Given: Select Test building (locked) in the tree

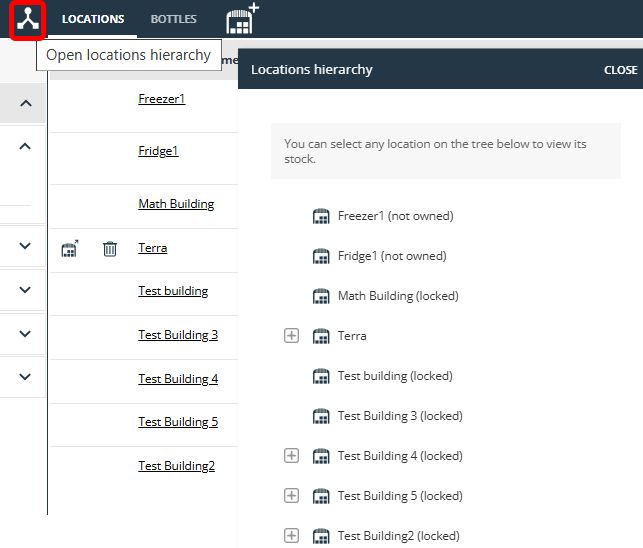Looking at the screenshot, I should (395, 376).
